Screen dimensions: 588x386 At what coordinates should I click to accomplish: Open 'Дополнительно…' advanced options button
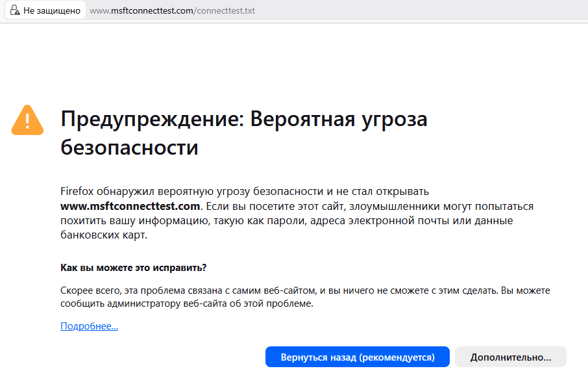(x=510, y=357)
